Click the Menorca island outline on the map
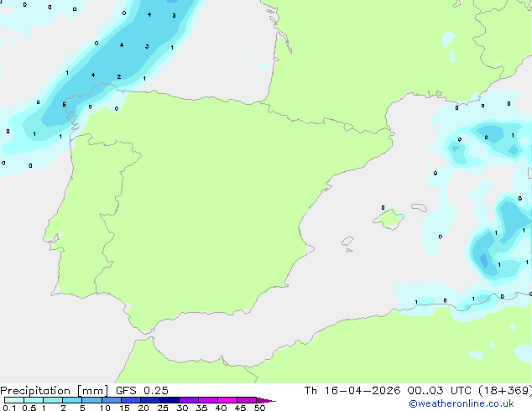 [x=420, y=207]
